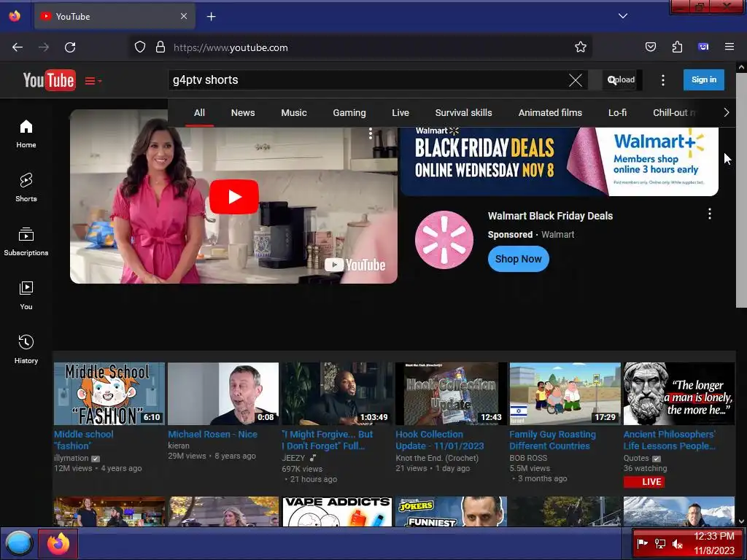Go to Home in the sidebar
Image resolution: width=747 pixels, height=560 pixels.
coord(26,134)
